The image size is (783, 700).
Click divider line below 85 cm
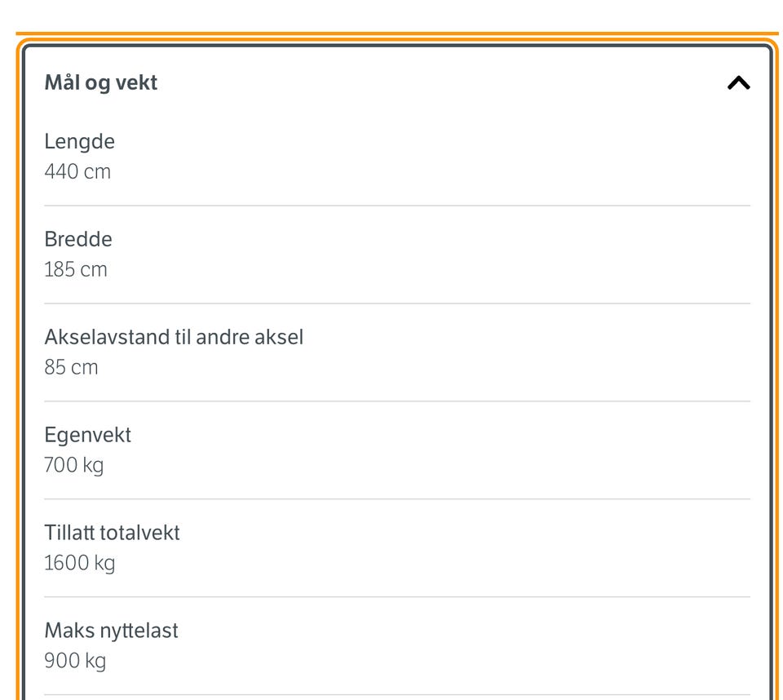397,401
